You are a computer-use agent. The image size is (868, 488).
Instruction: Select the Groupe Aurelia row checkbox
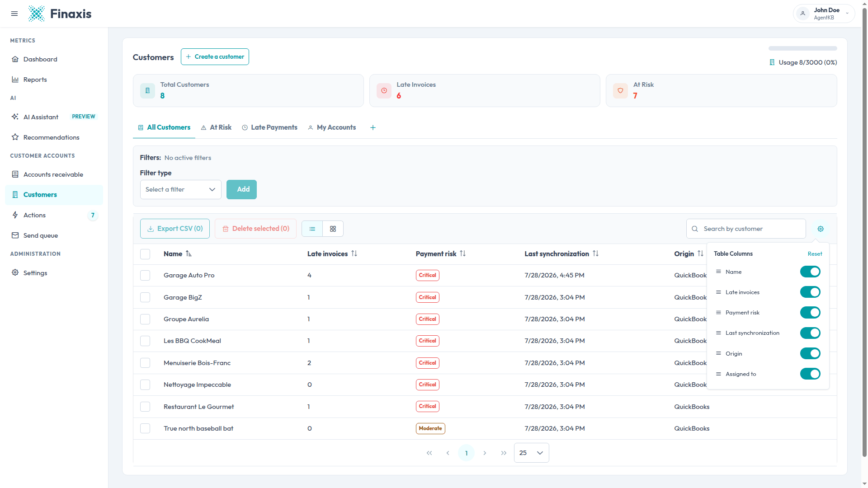pyautogui.click(x=145, y=319)
